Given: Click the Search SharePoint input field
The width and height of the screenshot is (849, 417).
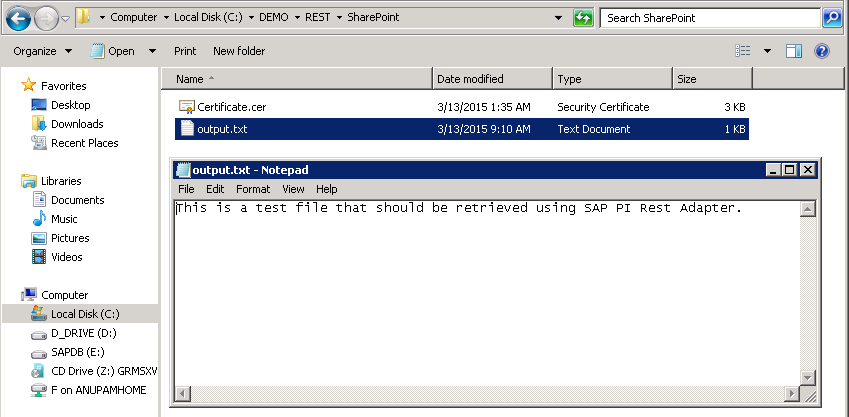Looking at the screenshot, I should click(710, 18).
